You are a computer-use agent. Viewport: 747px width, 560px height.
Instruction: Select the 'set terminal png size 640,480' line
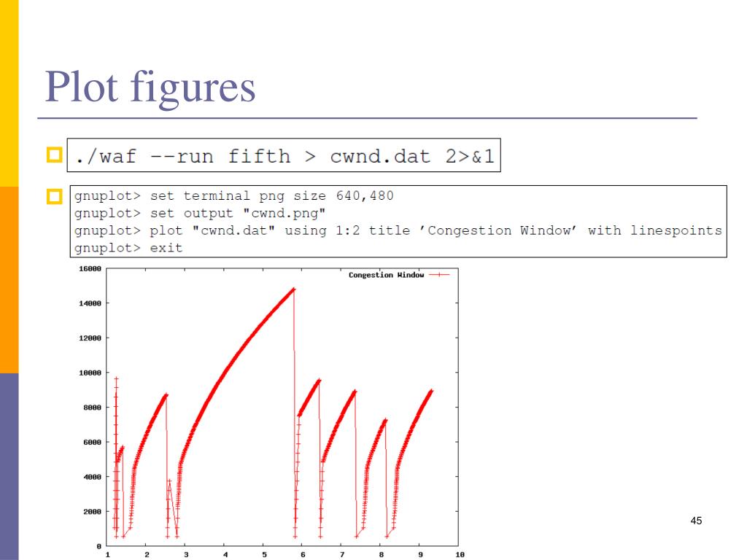click(234, 195)
